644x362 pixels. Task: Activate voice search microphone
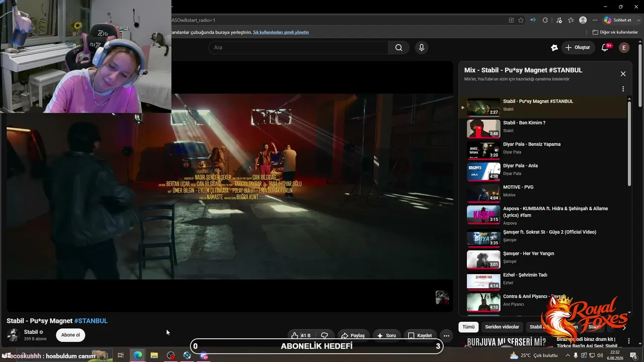(x=422, y=48)
